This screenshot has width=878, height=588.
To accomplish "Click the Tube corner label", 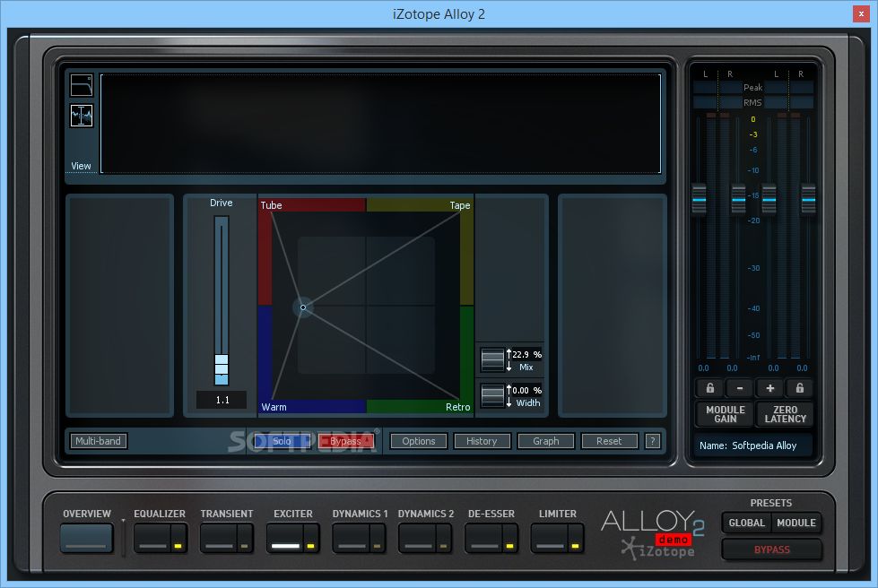I will pyautogui.click(x=271, y=205).
